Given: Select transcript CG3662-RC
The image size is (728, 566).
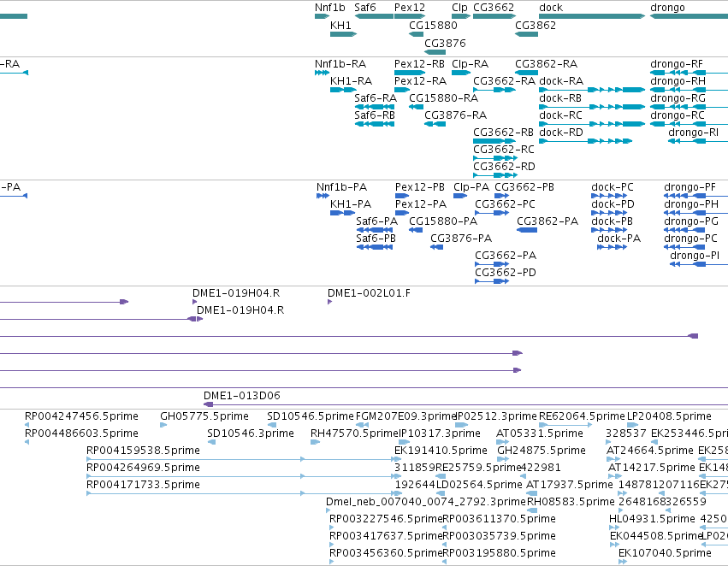Looking at the screenshot, I should click(x=504, y=150).
